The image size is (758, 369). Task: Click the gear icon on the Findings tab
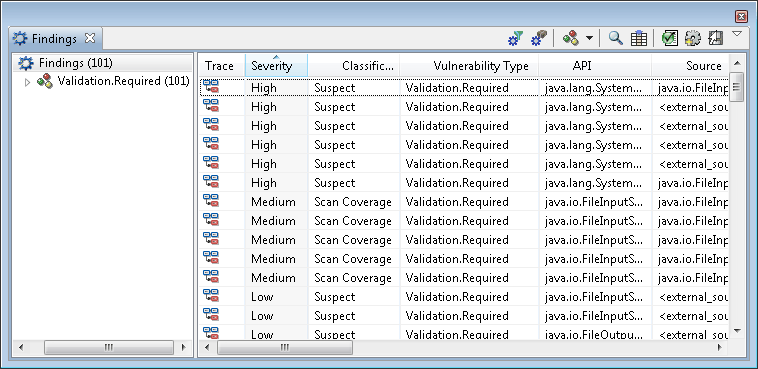(x=20, y=39)
